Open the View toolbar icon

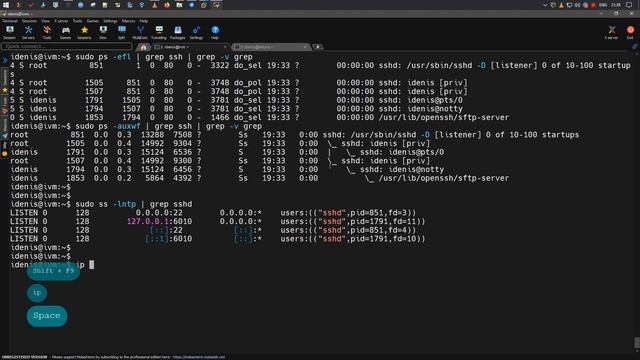point(103,32)
